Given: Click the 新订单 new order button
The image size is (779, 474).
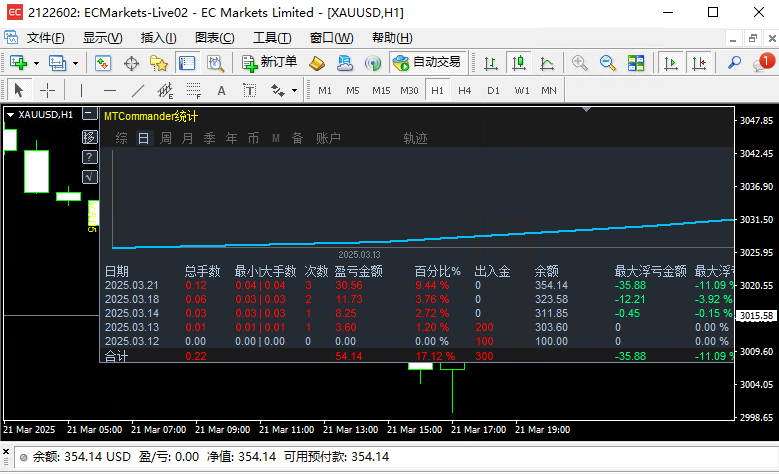Looking at the screenshot, I should point(269,63).
